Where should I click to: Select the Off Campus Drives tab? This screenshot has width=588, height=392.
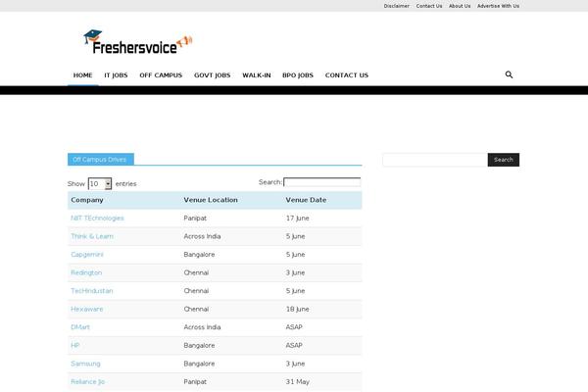(101, 160)
